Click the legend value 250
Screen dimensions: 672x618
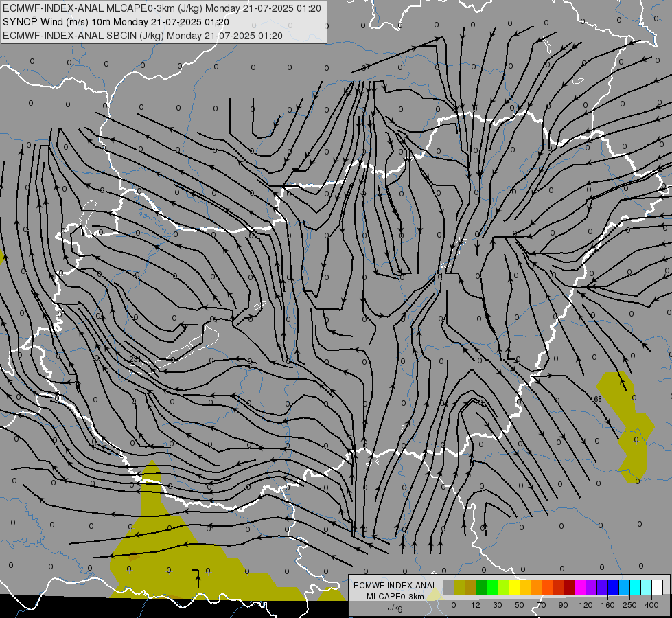[x=629, y=605]
